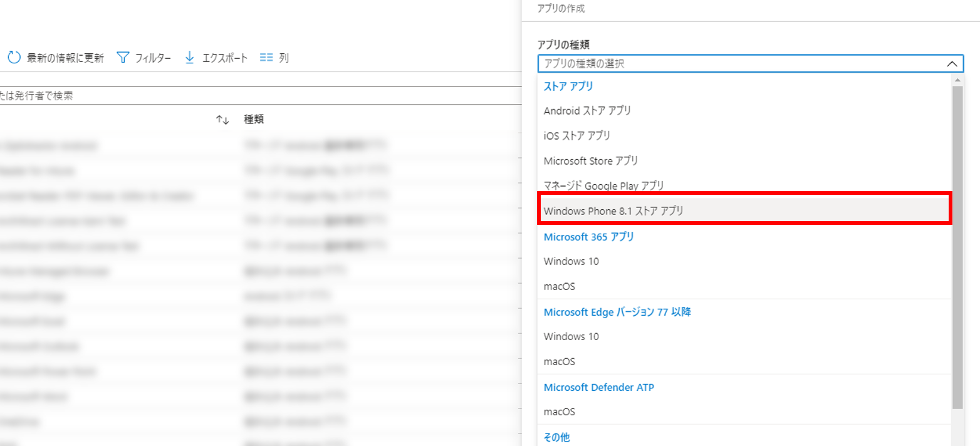This screenshot has width=980, height=446.
Task: Click the 種類 column header
Action: click(x=253, y=120)
